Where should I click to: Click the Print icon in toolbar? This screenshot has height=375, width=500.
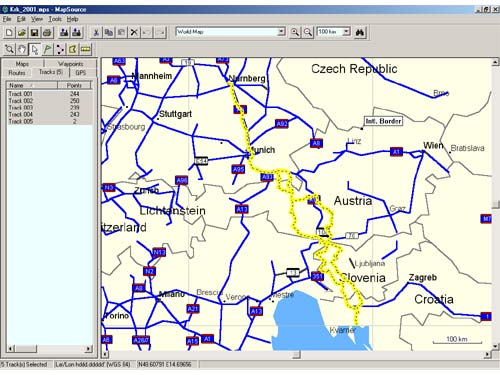click(x=47, y=32)
